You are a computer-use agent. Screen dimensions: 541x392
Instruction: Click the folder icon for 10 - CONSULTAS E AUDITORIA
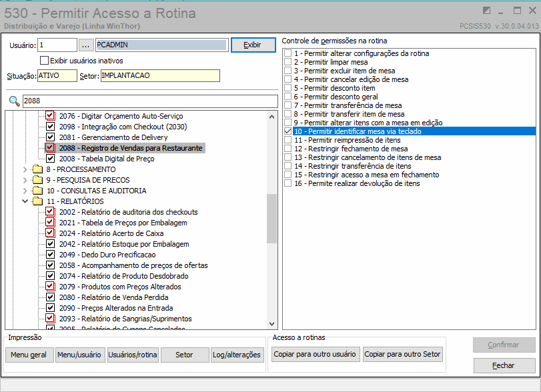(37, 191)
